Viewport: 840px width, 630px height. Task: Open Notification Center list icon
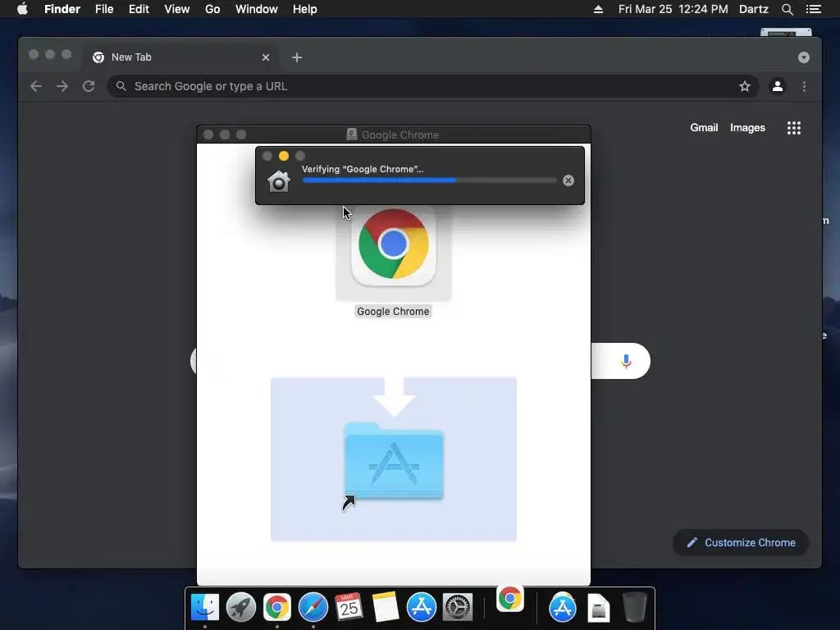813,9
